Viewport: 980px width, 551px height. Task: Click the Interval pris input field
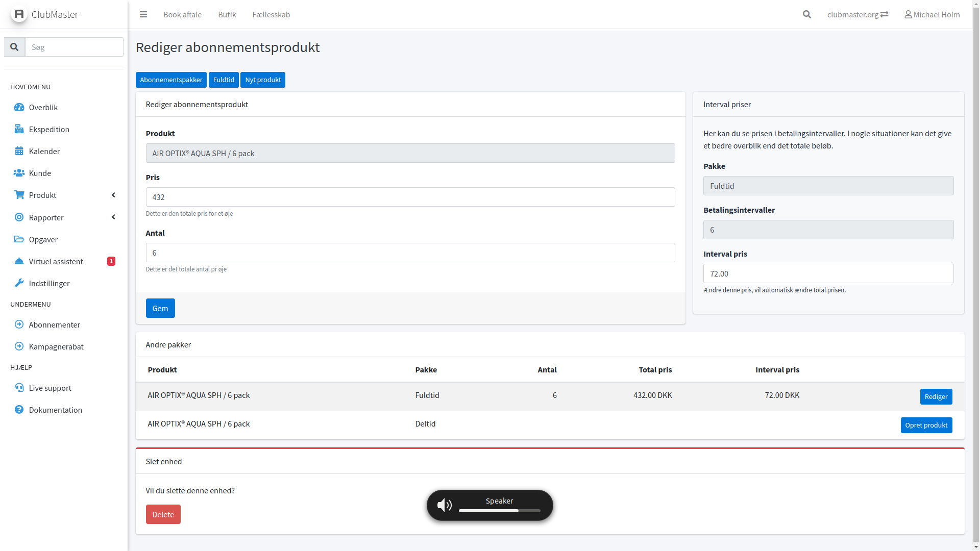tap(828, 273)
